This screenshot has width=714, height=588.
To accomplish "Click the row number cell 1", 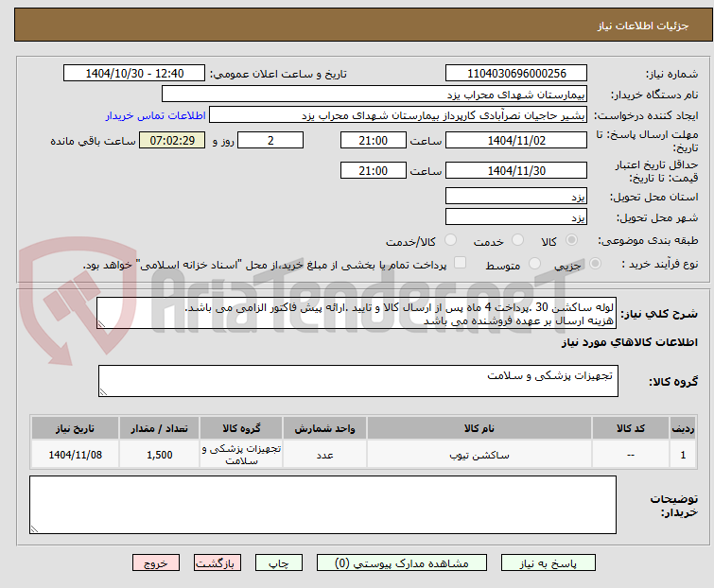I will [x=683, y=454].
